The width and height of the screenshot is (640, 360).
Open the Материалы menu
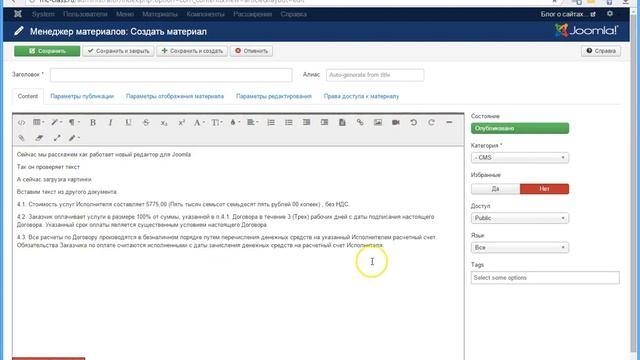tap(160, 14)
